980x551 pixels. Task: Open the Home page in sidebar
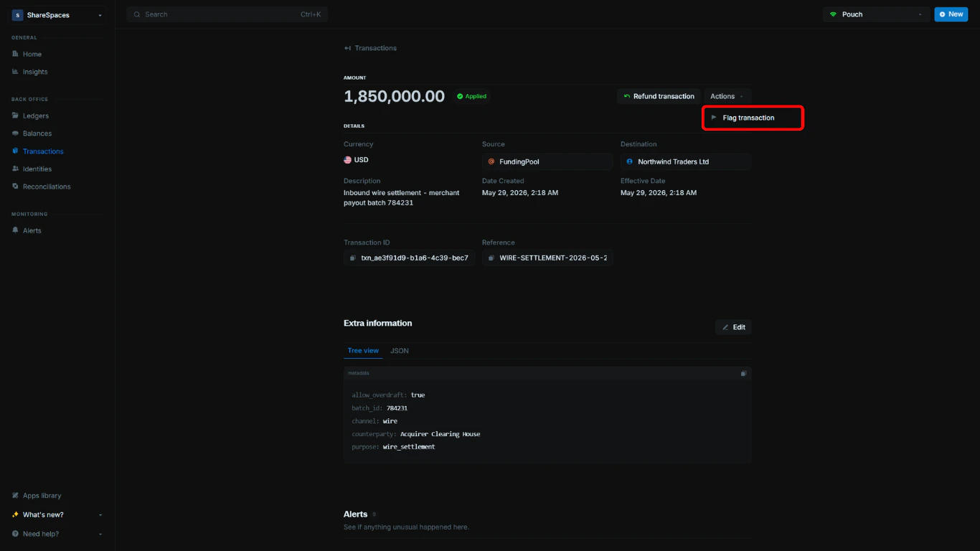[32, 54]
